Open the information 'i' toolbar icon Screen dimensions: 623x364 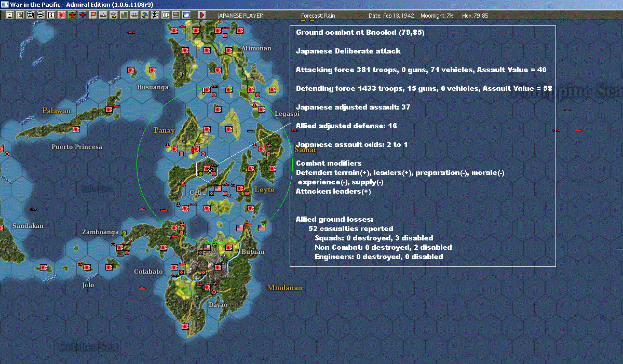(x=51, y=15)
